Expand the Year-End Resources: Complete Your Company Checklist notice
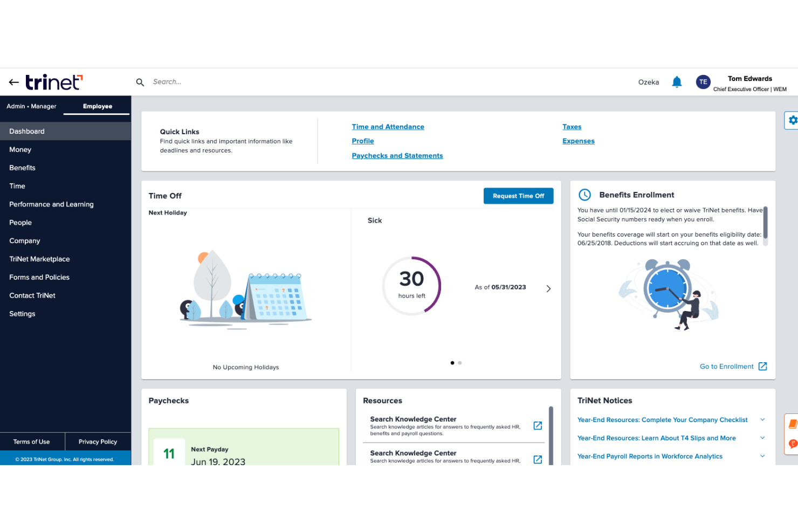 coord(762,419)
